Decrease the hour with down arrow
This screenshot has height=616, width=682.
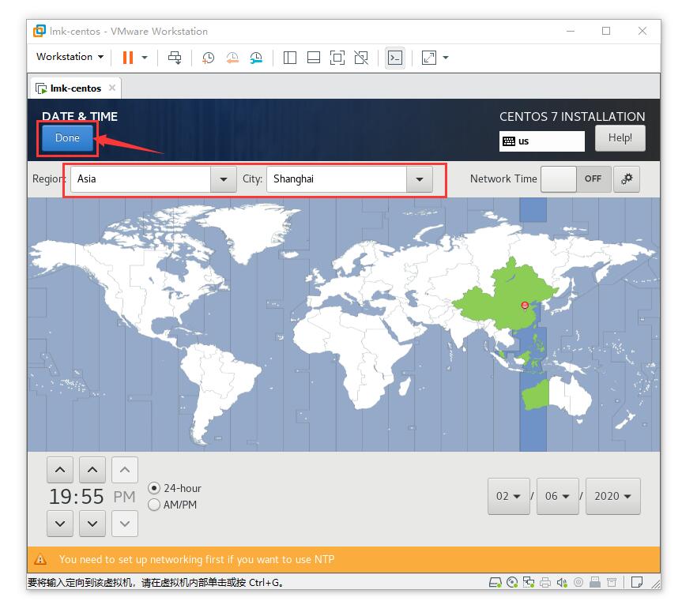pos(60,524)
